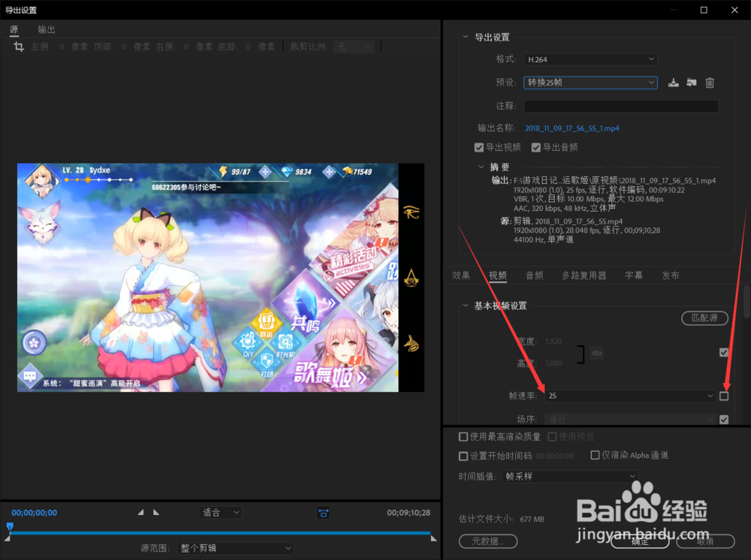Select the crop tool icon

point(19,47)
